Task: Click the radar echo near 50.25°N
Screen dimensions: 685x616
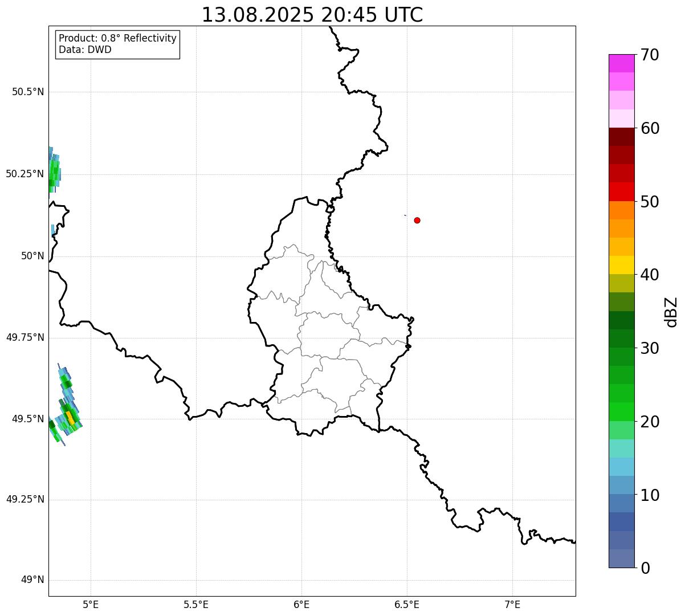Action: coord(54,170)
